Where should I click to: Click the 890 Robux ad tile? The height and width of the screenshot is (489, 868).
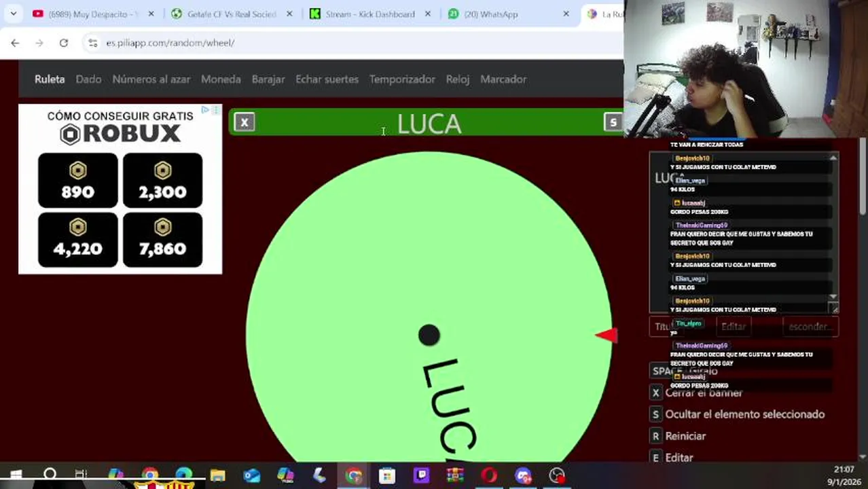point(78,180)
